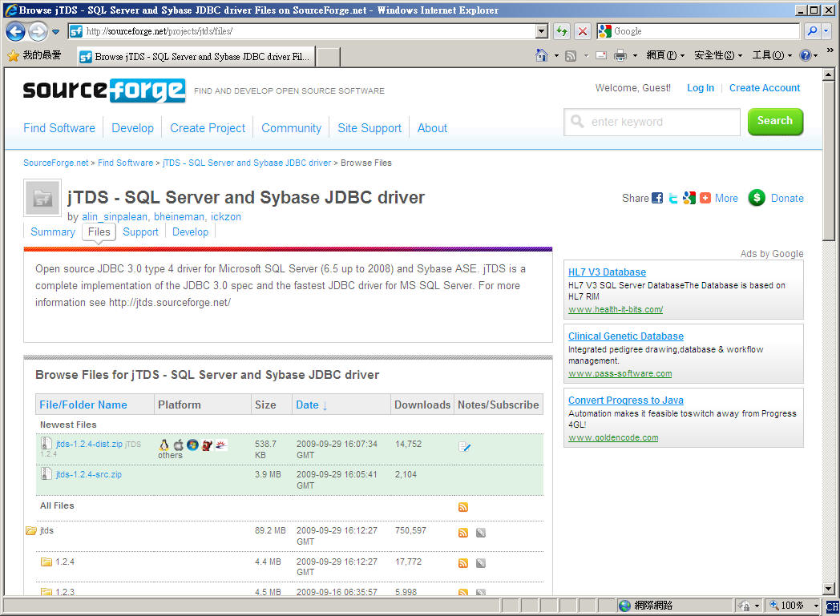Share via Google icon
This screenshot has width=840, height=616.
(x=689, y=198)
